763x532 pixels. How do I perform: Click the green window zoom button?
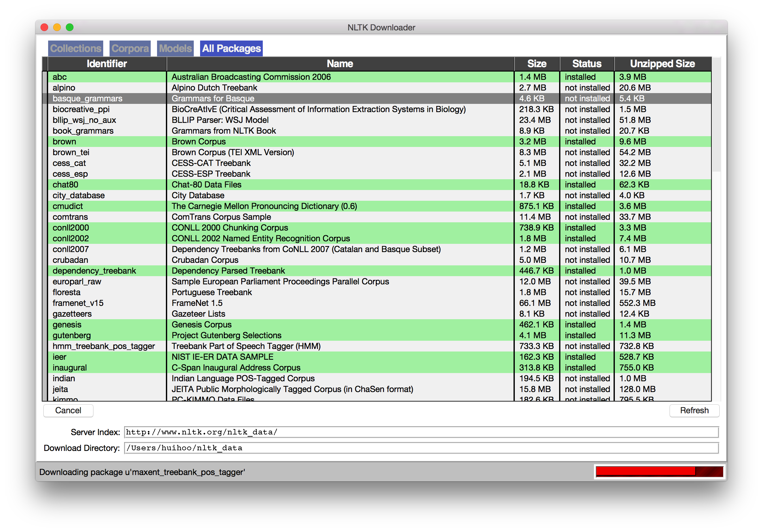[69, 27]
